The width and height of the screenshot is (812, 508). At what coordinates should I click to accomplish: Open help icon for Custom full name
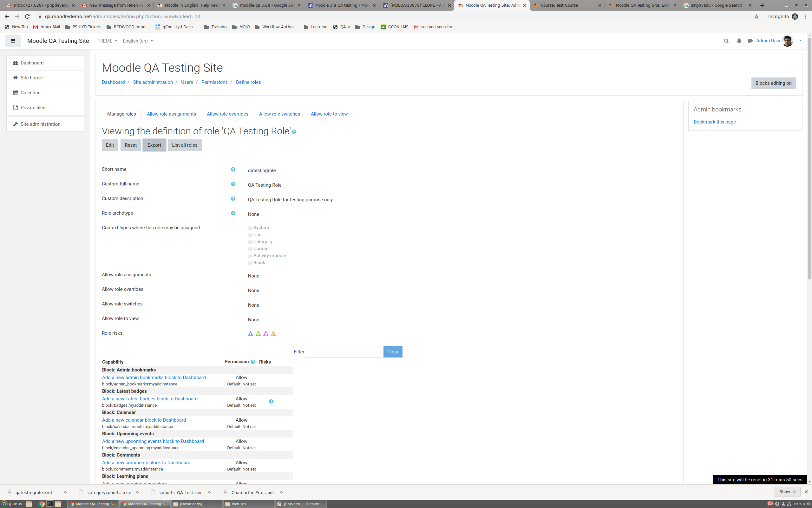233,184
